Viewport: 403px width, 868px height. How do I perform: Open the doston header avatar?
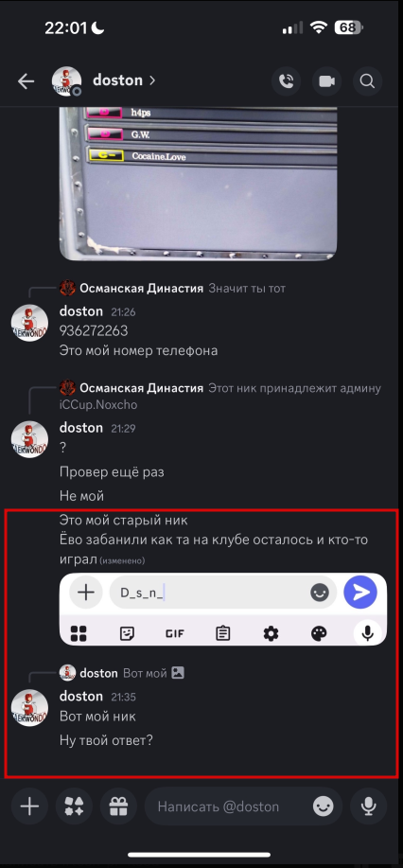[x=66, y=81]
